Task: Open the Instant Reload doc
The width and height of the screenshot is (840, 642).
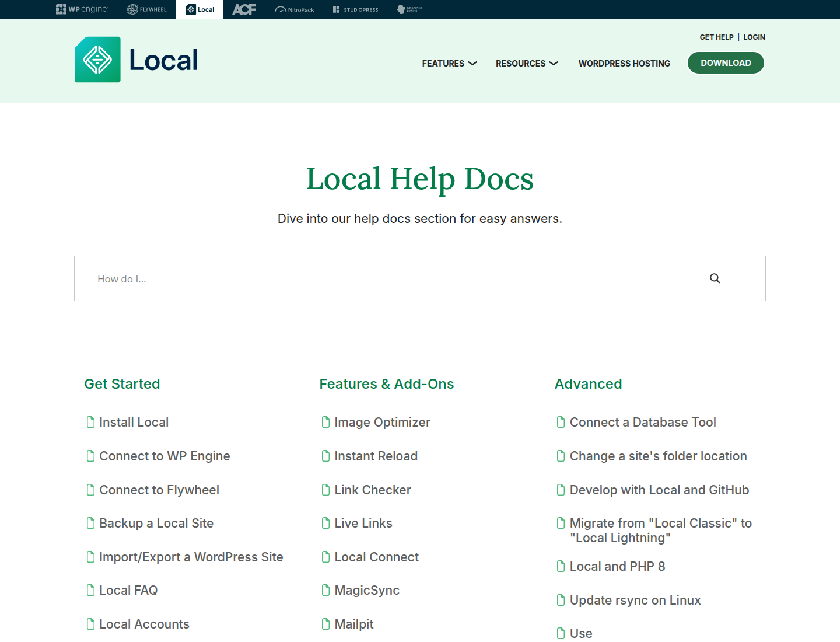Action: (x=376, y=456)
